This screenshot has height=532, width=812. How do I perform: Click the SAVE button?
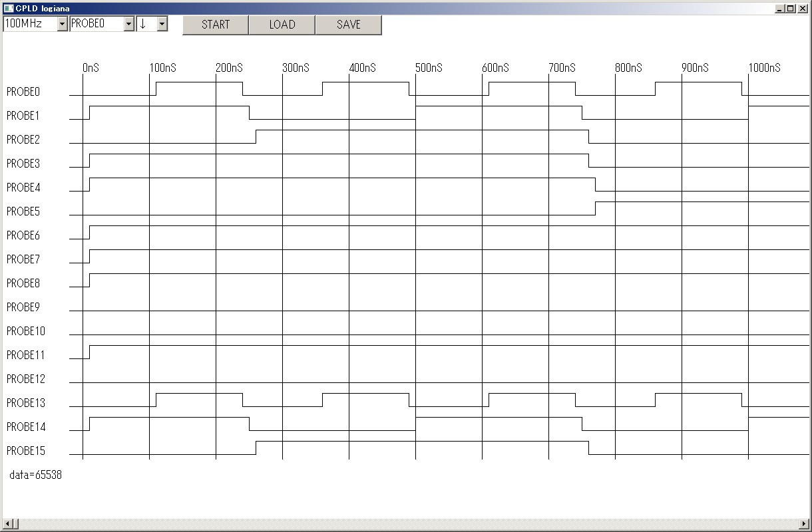[x=349, y=25]
